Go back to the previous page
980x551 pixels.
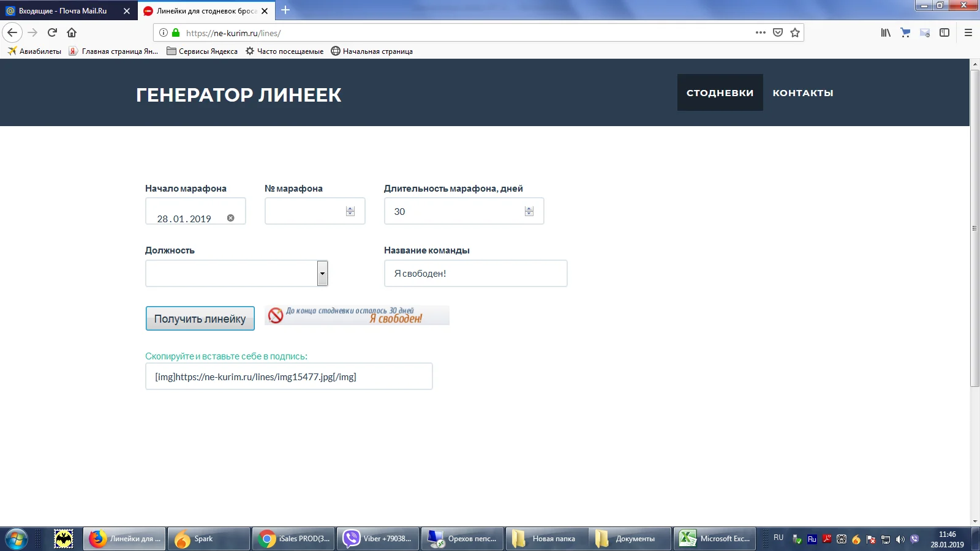coord(12,32)
